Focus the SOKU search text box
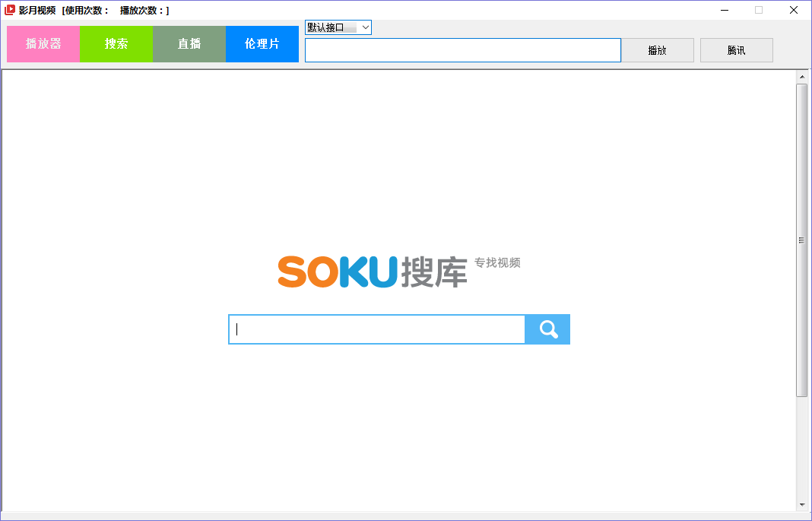 pyautogui.click(x=377, y=329)
